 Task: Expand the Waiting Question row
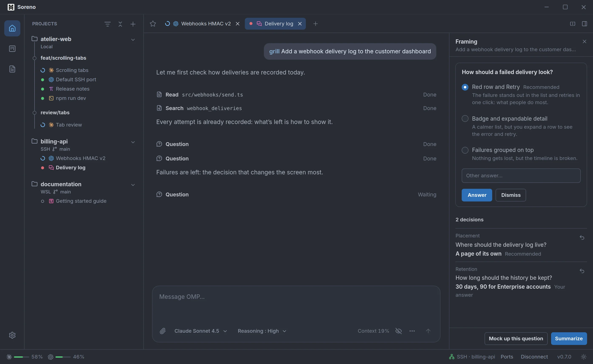pyautogui.click(x=296, y=194)
